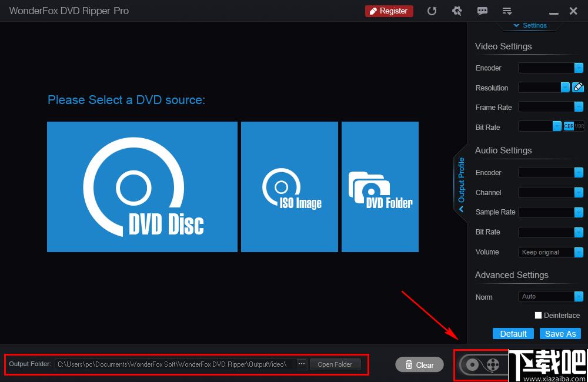
Task: Choose ISO Image as the source
Action: (289, 187)
